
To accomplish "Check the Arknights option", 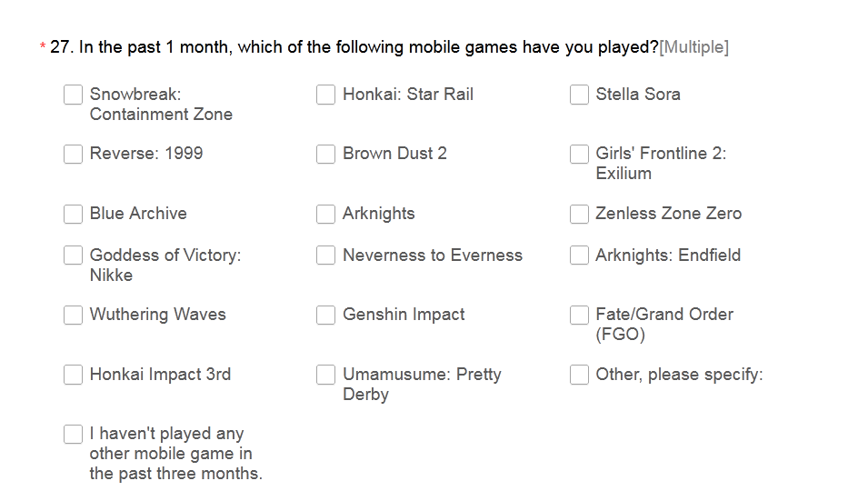I will [326, 214].
